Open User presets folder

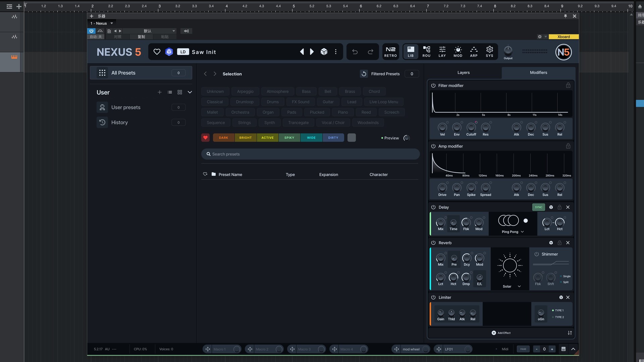tap(141, 107)
